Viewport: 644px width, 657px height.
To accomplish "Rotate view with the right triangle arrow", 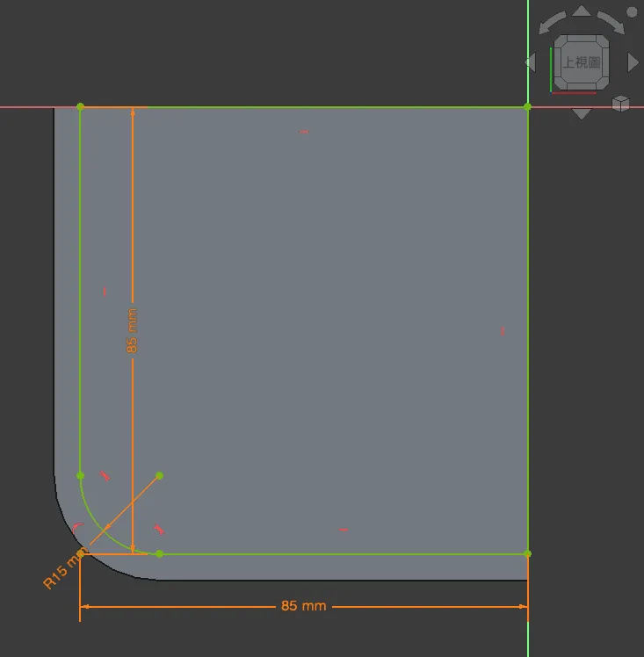I will point(633,62).
